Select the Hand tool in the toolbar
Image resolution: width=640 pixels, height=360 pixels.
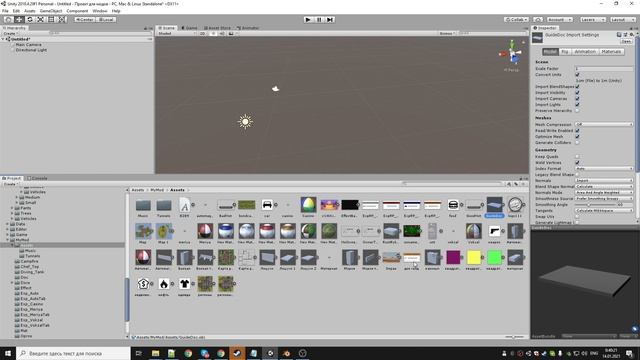point(8,19)
